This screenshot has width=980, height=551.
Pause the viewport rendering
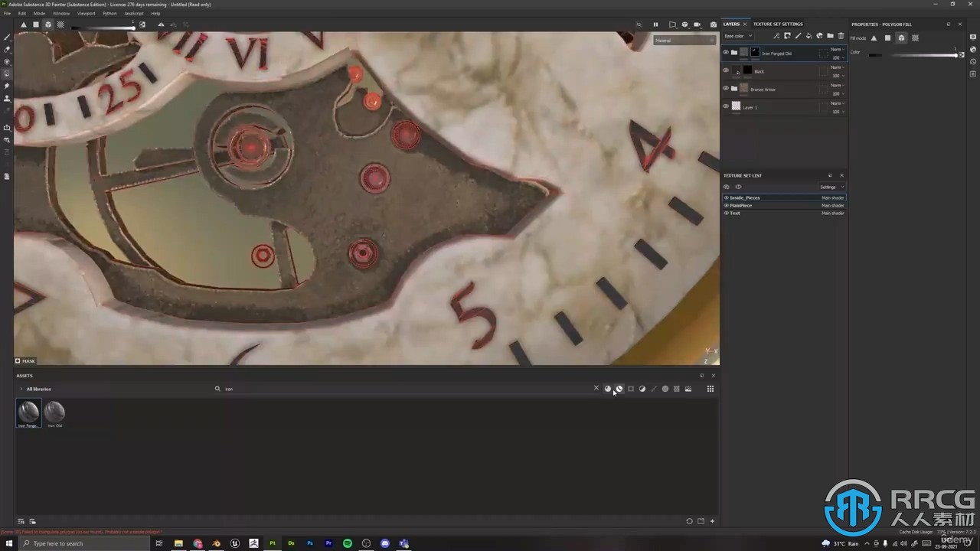(x=655, y=24)
